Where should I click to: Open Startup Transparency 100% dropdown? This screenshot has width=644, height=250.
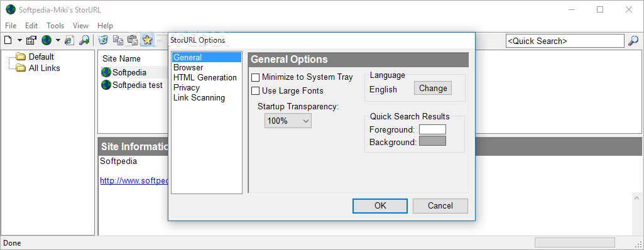click(288, 121)
